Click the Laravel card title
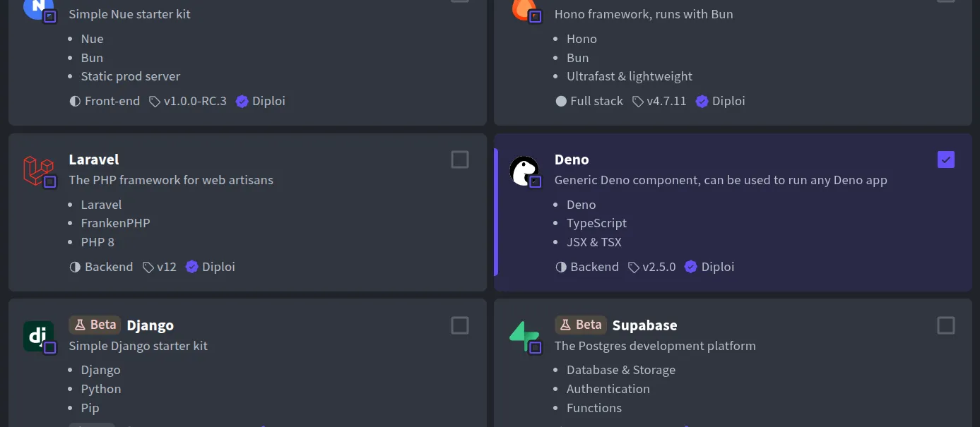This screenshot has width=980, height=427. 94,160
